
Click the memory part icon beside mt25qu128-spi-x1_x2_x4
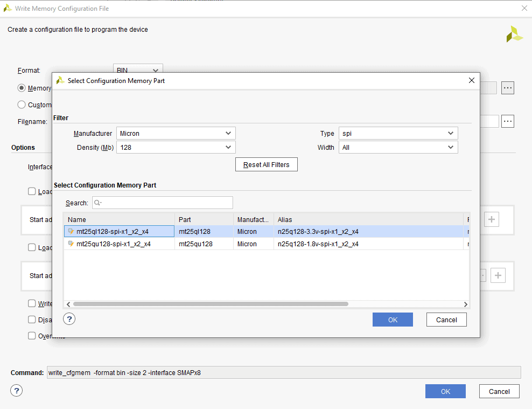click(x=71, y=244)
